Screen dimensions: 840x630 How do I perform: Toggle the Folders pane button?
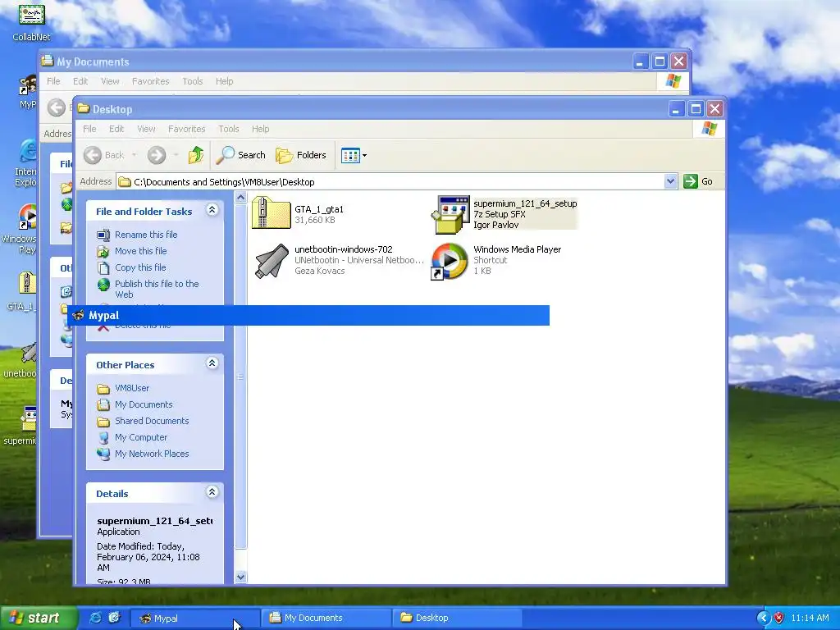click(301, 155)
